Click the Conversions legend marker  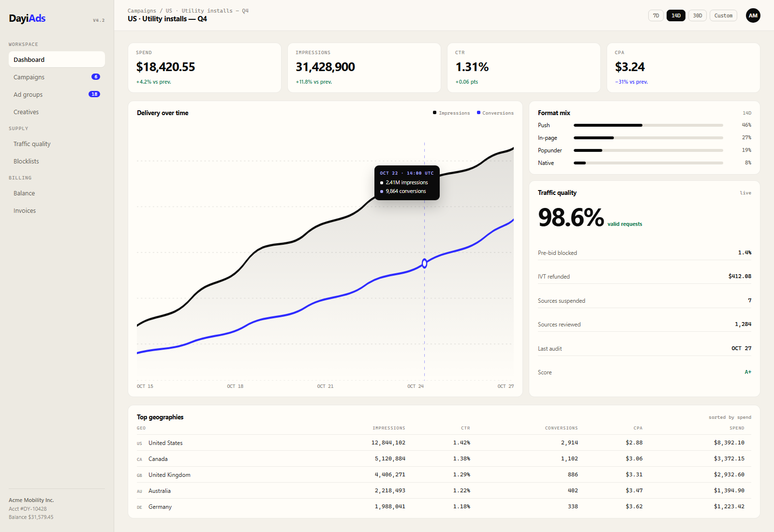click(x=478, y=113)
